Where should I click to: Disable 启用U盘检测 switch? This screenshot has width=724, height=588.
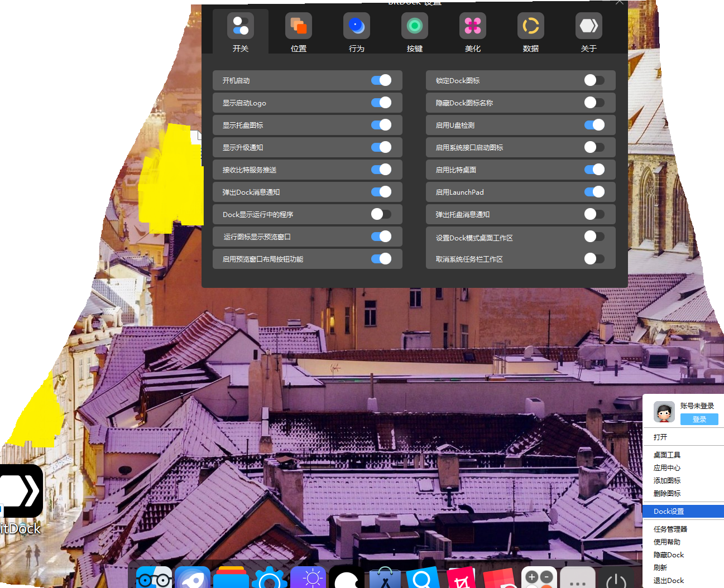[x=594, y=125]
